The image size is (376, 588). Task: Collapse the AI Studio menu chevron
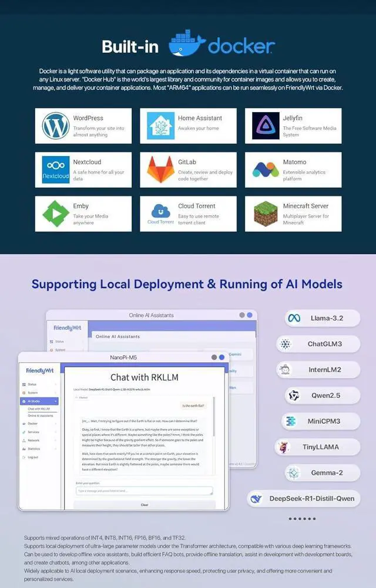[x=56, y=401]
